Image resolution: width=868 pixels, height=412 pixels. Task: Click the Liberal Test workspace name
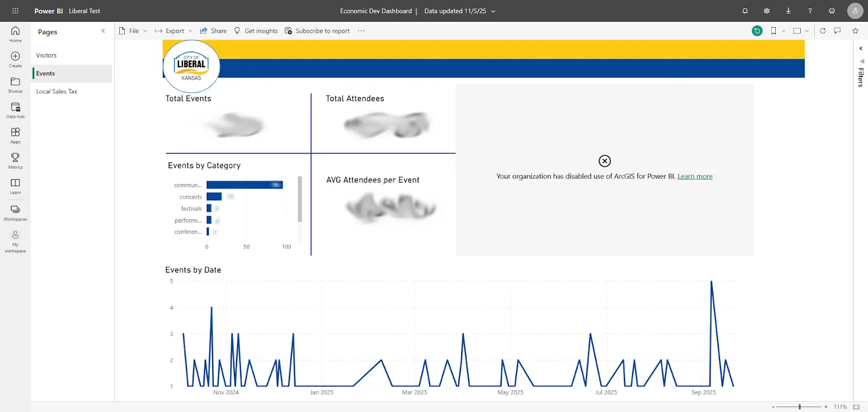(x=84, y=11)
